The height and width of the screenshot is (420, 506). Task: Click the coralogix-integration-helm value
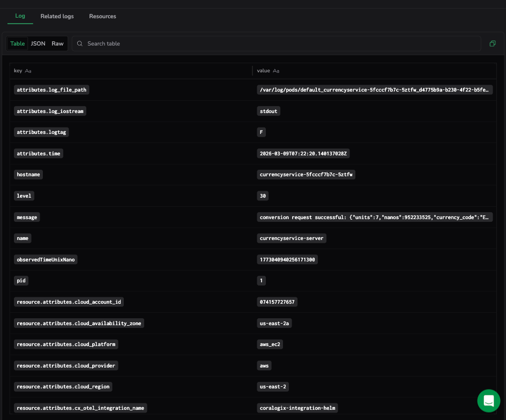click(x=297, y=408)
